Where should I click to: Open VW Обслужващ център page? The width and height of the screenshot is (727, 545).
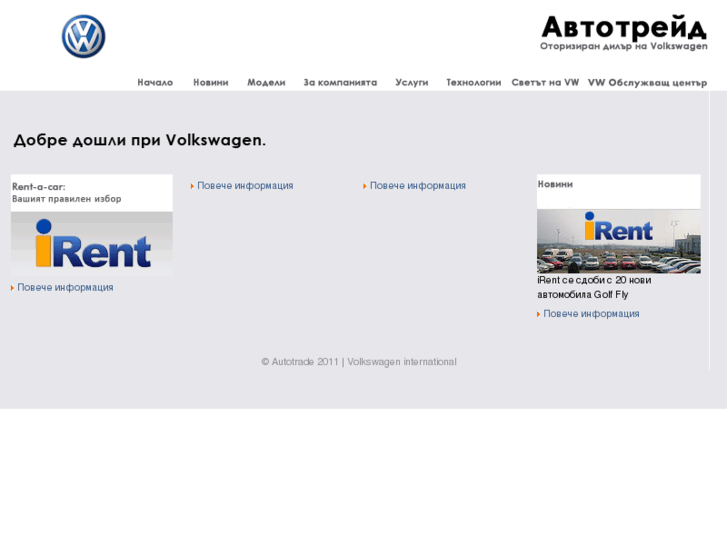[647, 83]
